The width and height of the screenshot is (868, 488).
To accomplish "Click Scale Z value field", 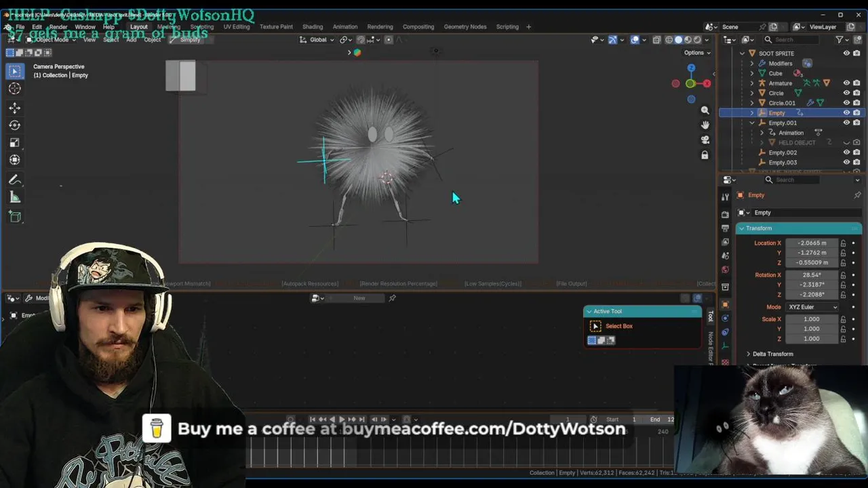I will click(812, 339).
